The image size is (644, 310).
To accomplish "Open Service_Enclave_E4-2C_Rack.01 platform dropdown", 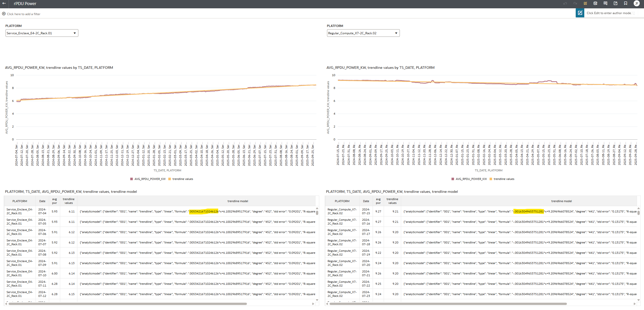I will click(x=42, y=33).
